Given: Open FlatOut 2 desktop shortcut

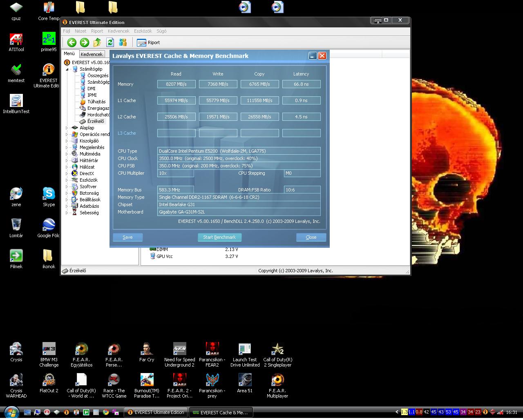Looking at the screenshot, I should (x=49, y=383).
